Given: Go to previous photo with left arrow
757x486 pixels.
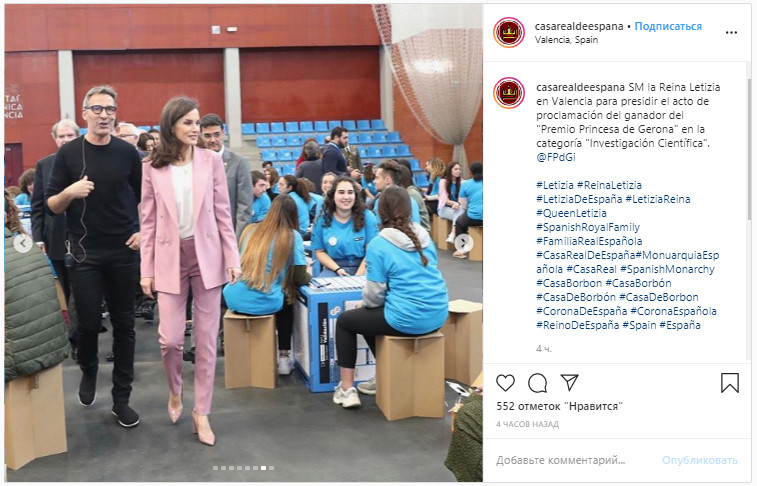Looking at the screenshot, I should pyautogui.click(x=23, y=243).
